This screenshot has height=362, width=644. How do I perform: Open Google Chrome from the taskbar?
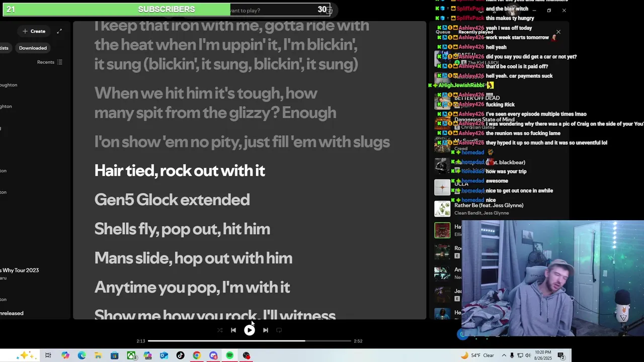click(197, 355)
